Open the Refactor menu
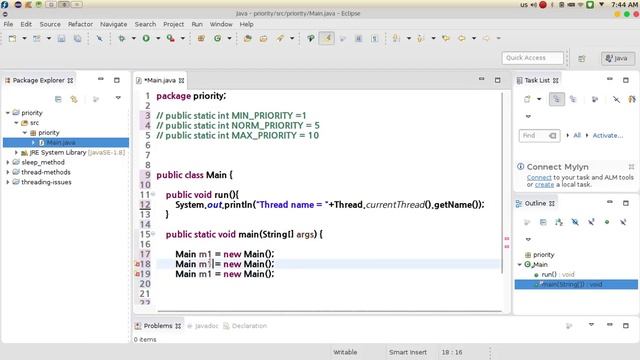Screen dimensions: 640x360 click(80, 24)
